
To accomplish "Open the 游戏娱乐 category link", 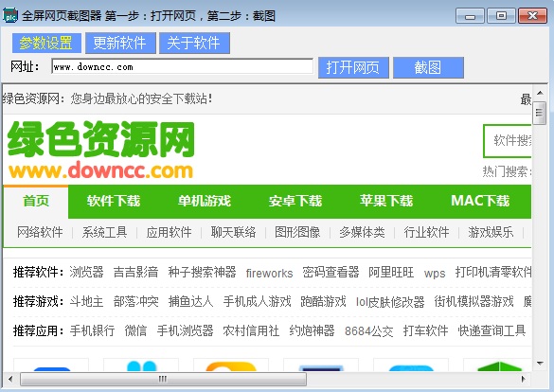I will pos(491,232).
